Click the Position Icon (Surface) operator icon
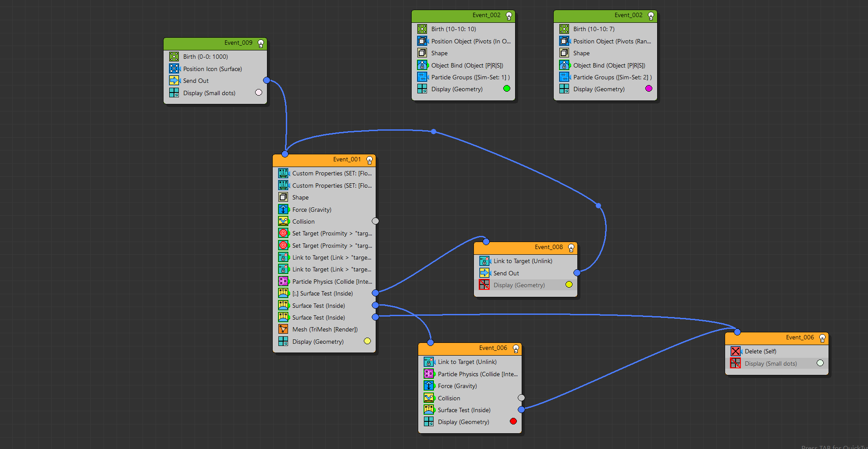The image size is (868, 449). [x=174, y=69]
